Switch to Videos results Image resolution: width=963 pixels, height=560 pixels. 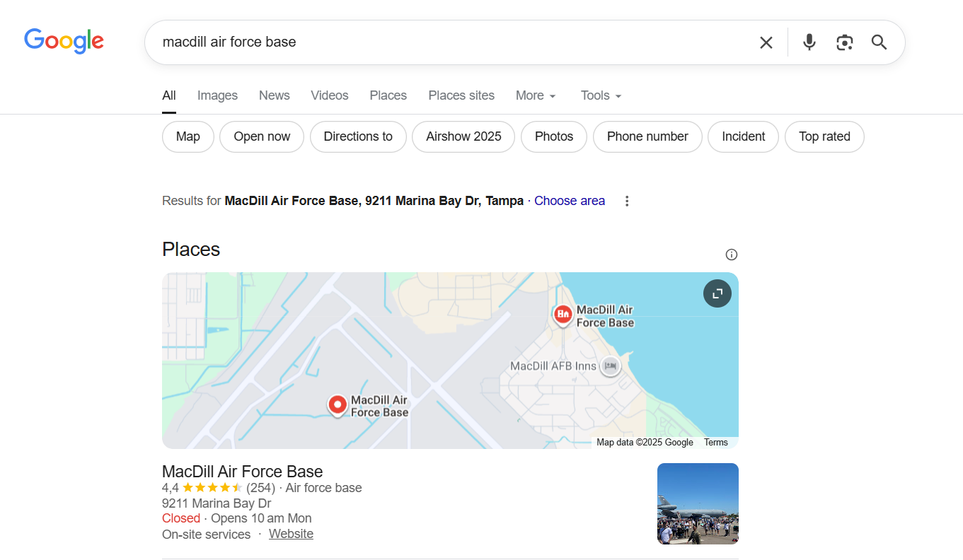330,95
